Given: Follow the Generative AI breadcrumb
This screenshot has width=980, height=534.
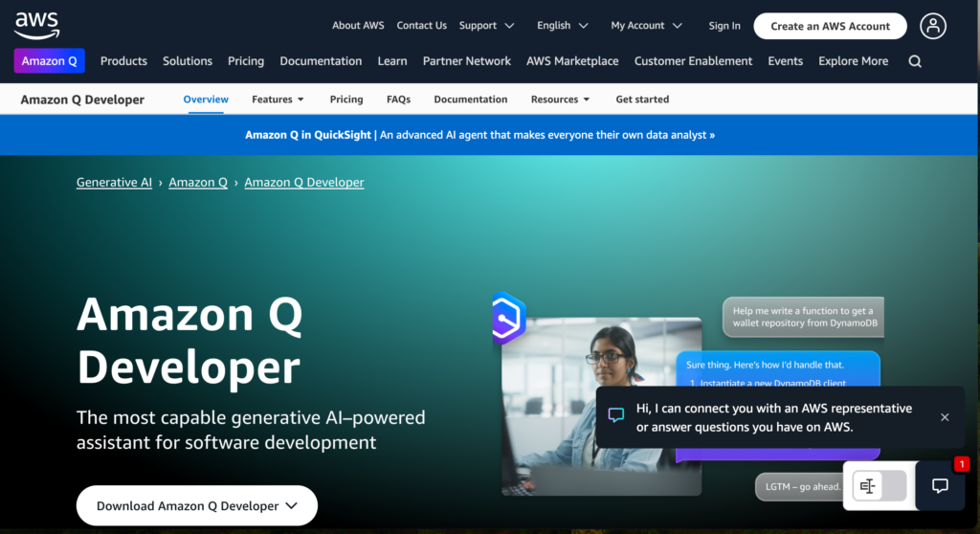Looking at the screenshot, I should click(x=115, y=183).
